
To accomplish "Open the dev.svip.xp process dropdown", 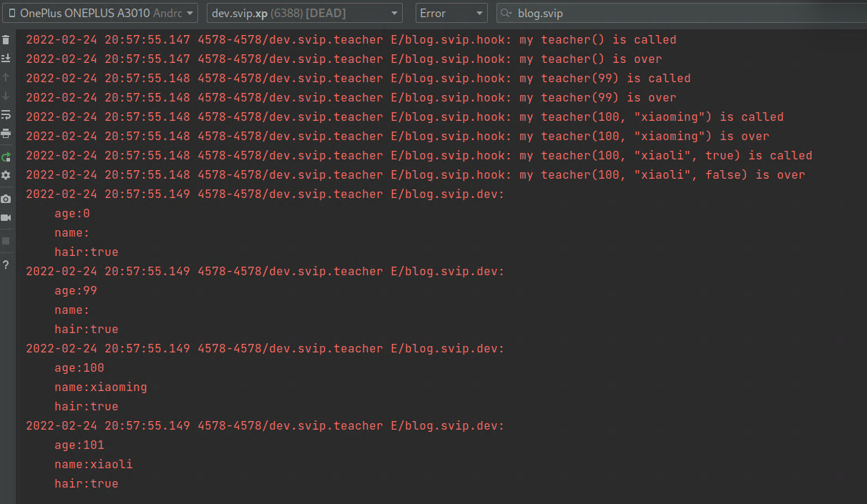I will pos(305,13).
